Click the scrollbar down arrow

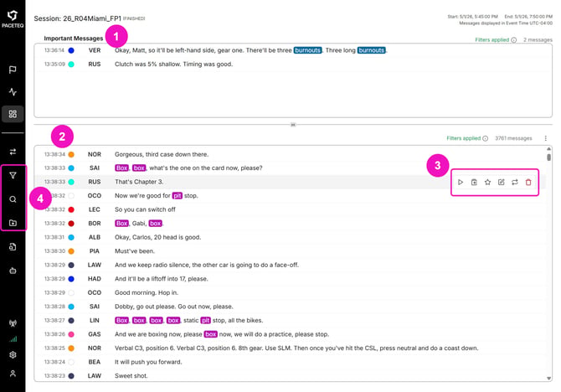tap(548, 379)
